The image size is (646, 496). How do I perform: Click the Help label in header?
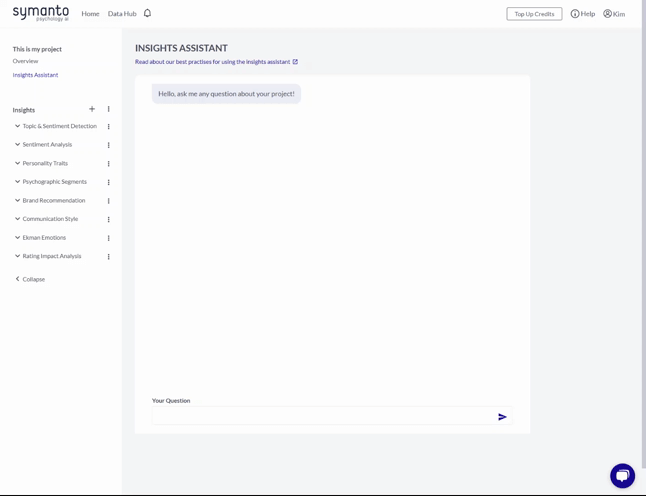click(587, 14)
